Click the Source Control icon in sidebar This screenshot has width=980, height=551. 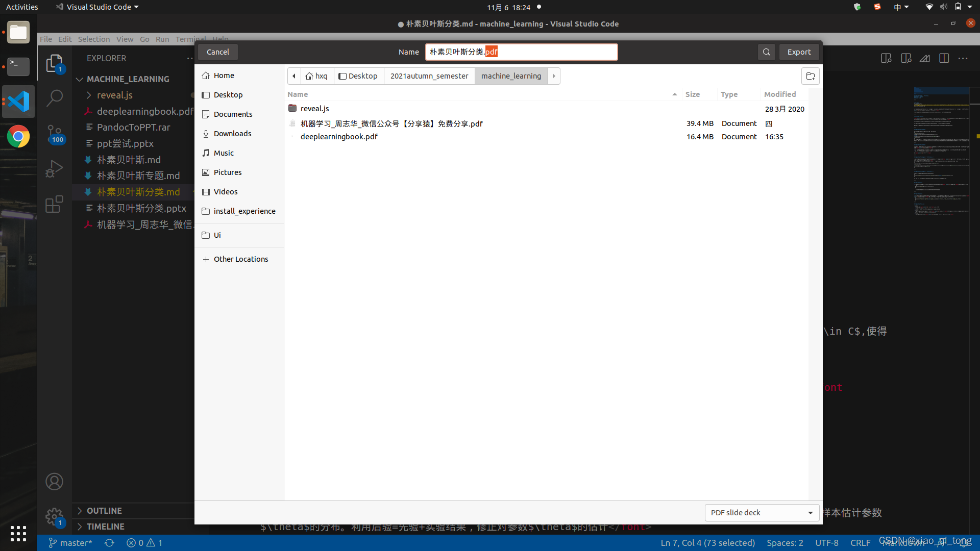[54, 131]
